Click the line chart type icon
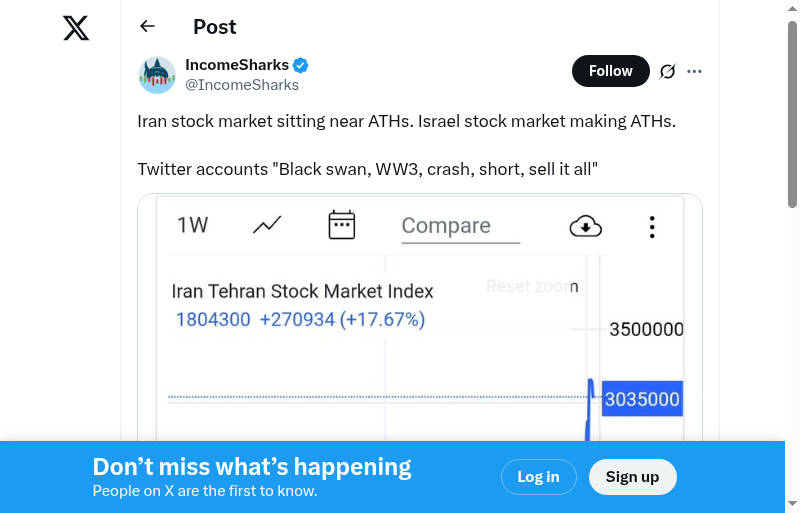Screen dimensions: 800x513 click(267, 225)
